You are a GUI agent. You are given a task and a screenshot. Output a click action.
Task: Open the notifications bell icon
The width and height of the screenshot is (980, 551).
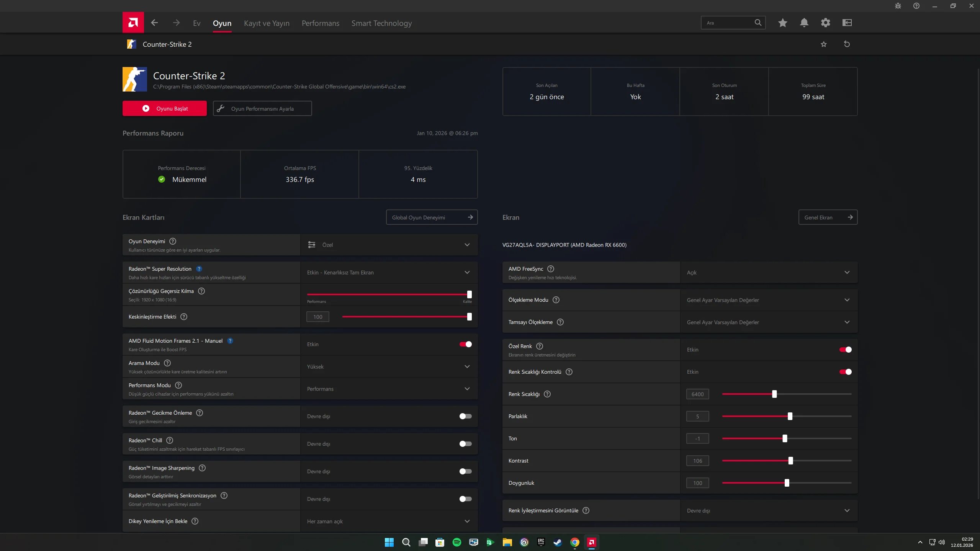click(804, 23)
